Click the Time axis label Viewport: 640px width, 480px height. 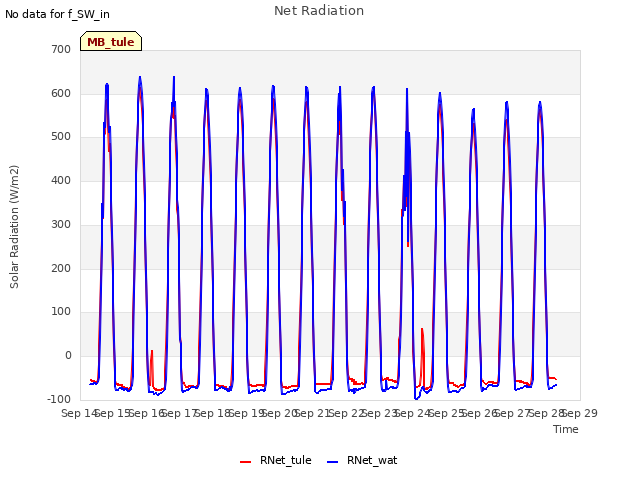pos(566,429)
